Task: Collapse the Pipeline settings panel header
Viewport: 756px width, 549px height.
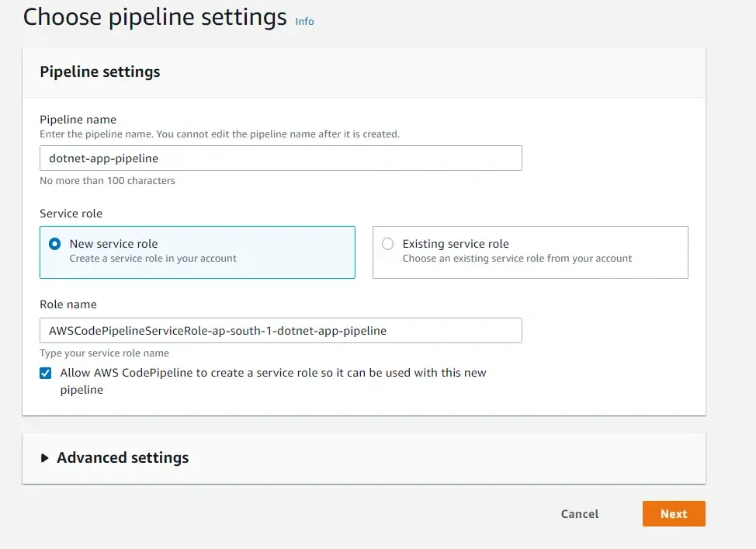Action: [x=99, y=71]
